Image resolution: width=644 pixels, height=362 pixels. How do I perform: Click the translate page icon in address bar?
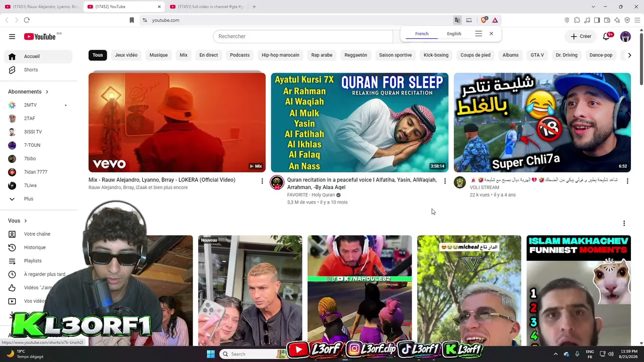pyautogui.click(x=457, y=20)
